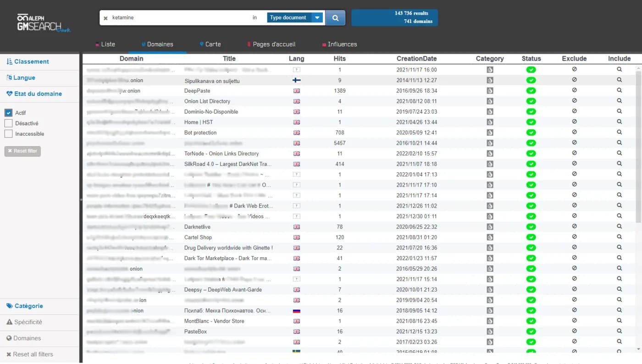Click status check for Darknetlive row
Screen dimensions: 642x364
point(531,227)
